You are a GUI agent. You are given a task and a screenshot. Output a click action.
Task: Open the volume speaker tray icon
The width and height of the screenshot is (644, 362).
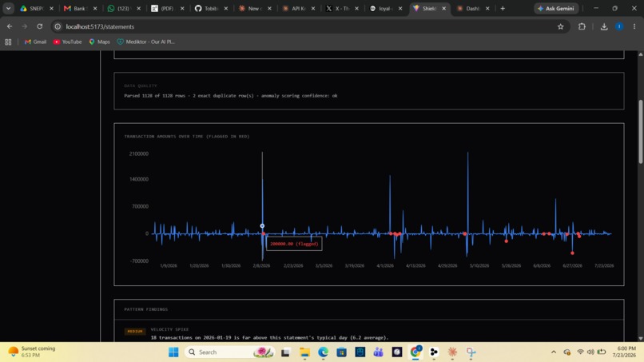point(590,352)
